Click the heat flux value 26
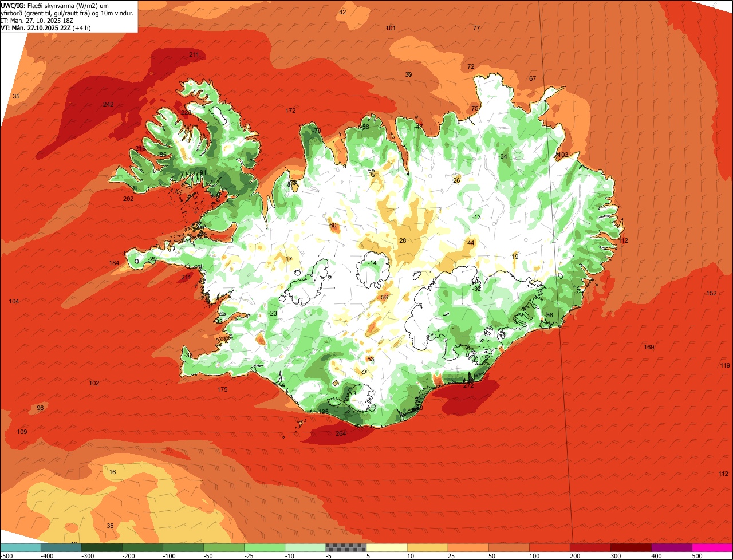The height and width of the screenshot is (560, 733). 456,180
